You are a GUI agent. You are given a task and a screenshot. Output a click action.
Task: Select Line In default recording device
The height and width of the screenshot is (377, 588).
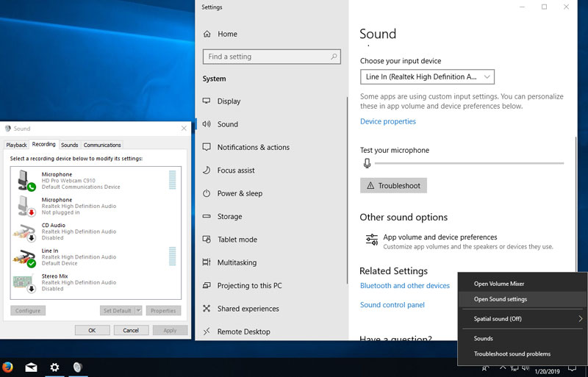[x=96, y=257]
